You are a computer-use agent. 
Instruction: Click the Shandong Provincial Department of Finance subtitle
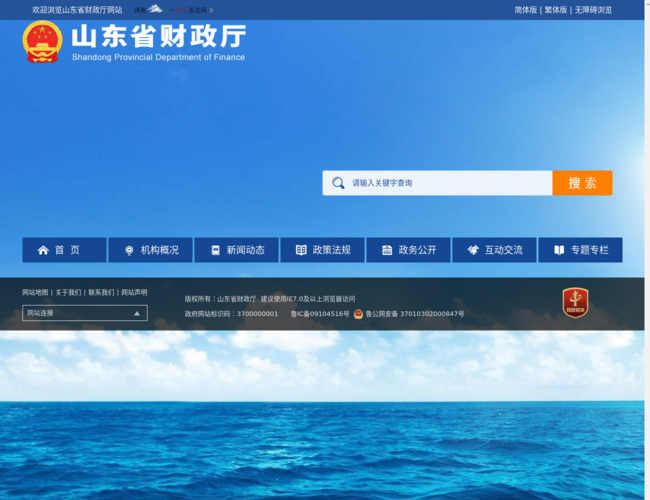[x=158, y=57]
